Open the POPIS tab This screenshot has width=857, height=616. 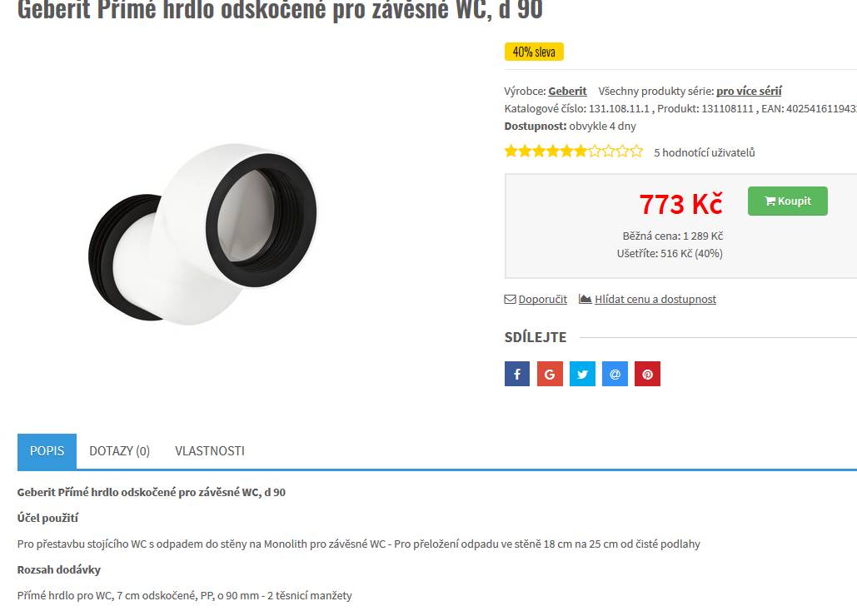(47, 451)
